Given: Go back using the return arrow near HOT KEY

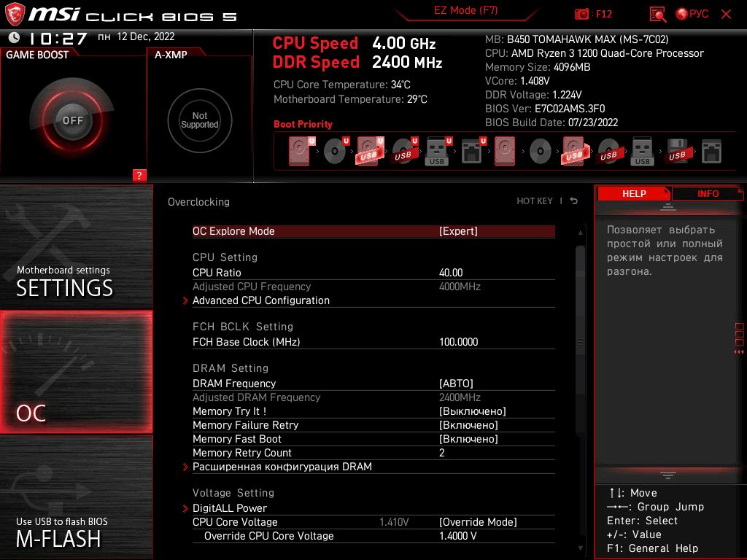Looking at the screenshot, I should [574, 201].
